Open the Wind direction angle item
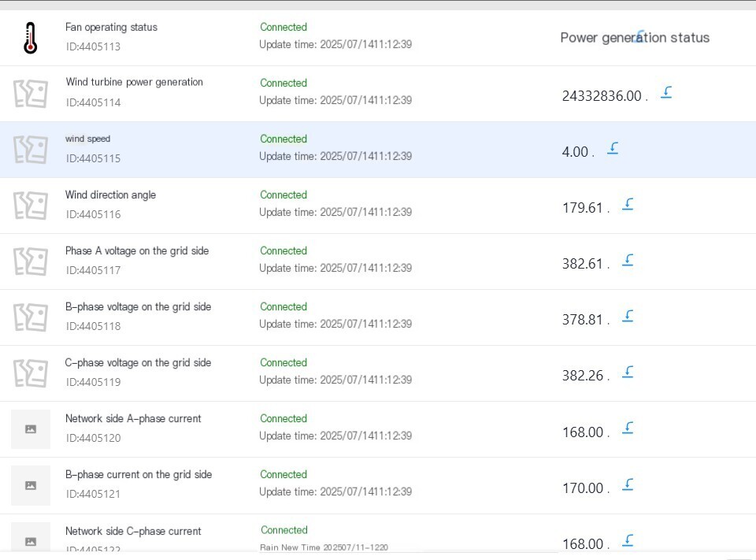This screenshot has height=560, width=756. 110,195
